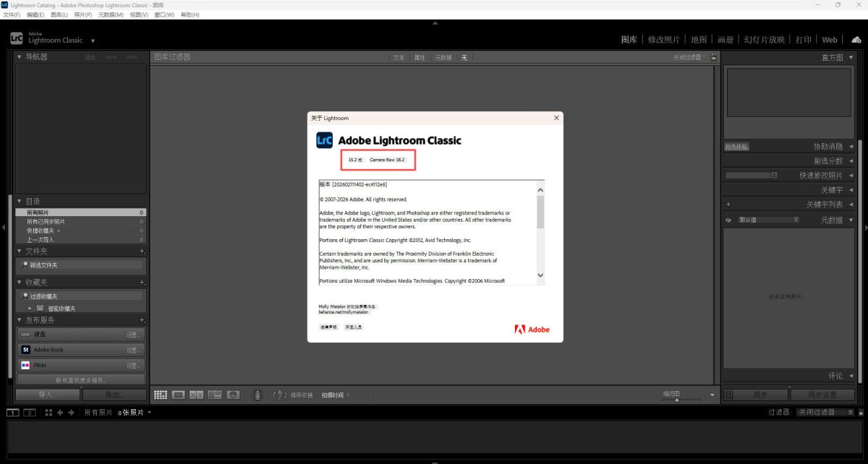The image size is (868, 464).
Task: Switch to the 修改照片 Develop module
Action: pos(663,40)
